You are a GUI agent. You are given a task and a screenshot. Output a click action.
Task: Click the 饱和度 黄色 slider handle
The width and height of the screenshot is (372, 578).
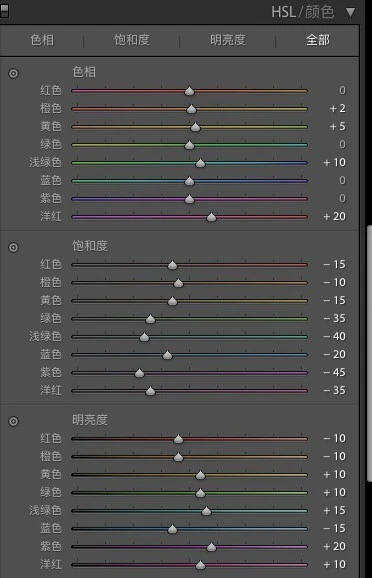point(172,301)
